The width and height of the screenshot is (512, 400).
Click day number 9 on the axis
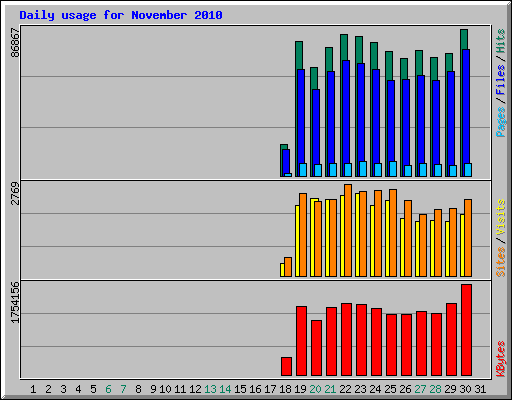click(x=153, y=389)
